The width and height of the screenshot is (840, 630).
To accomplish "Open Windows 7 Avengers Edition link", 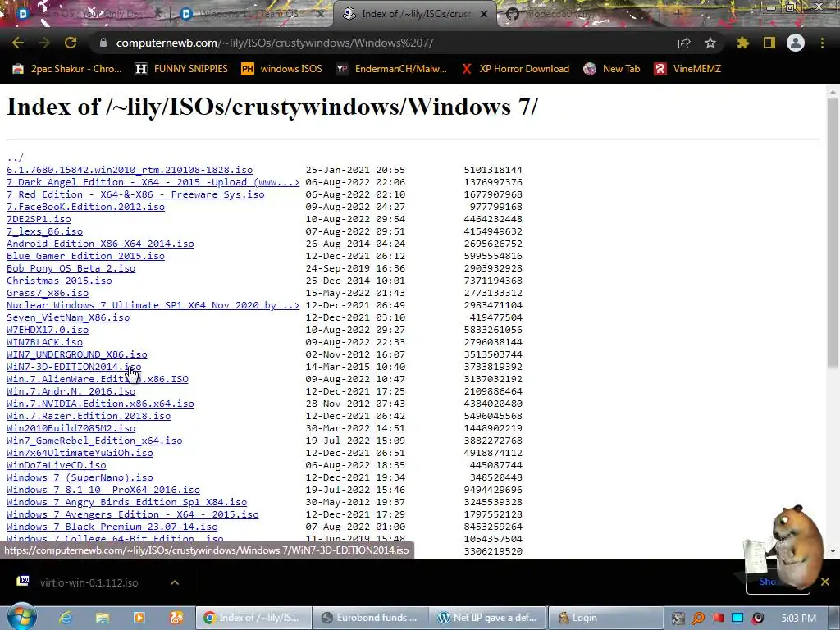I will [132, 515].
